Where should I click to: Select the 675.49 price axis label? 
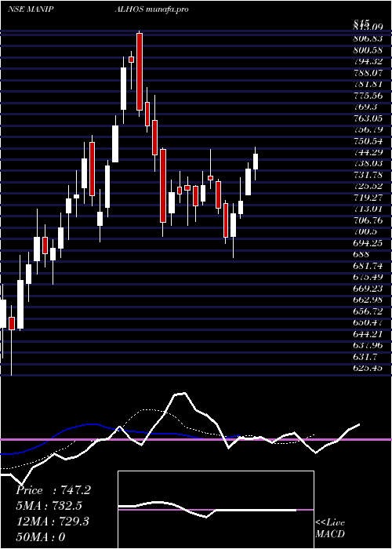(368, 278)
